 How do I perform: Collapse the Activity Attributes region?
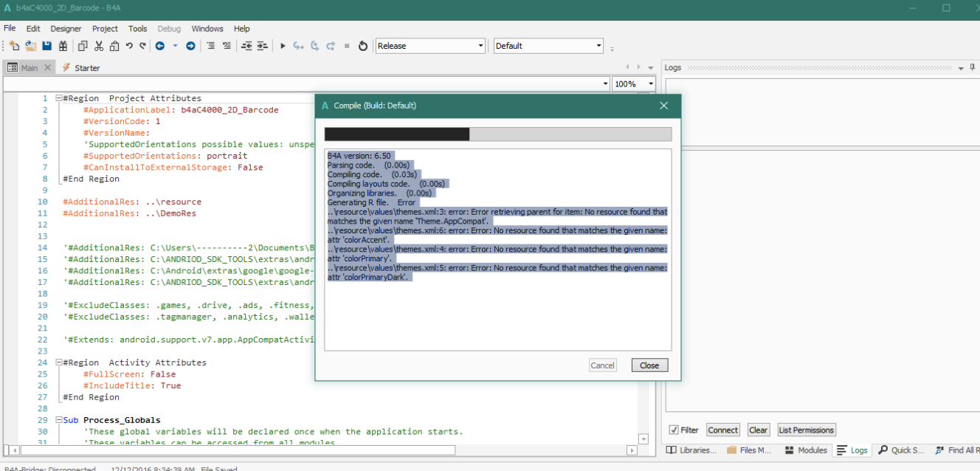tap(59, 362)
